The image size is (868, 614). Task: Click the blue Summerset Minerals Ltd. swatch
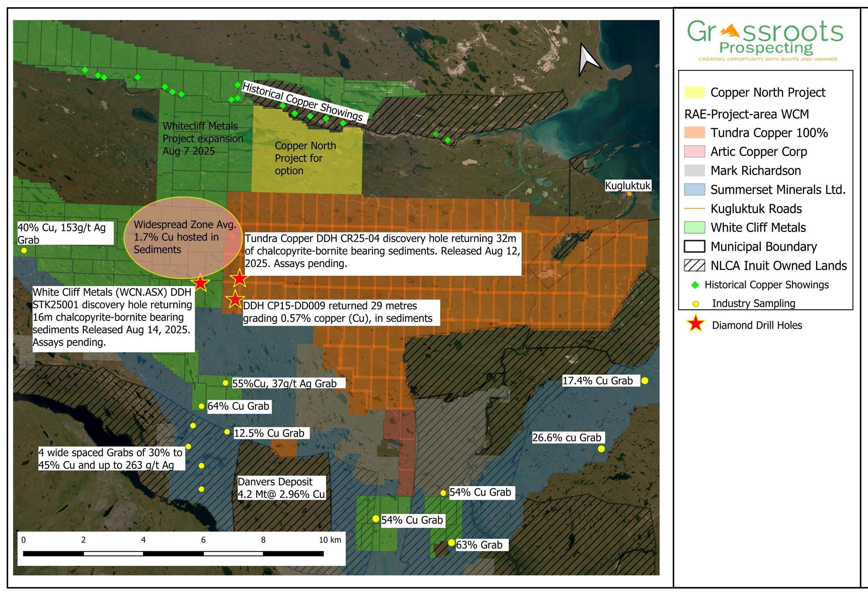694,189
